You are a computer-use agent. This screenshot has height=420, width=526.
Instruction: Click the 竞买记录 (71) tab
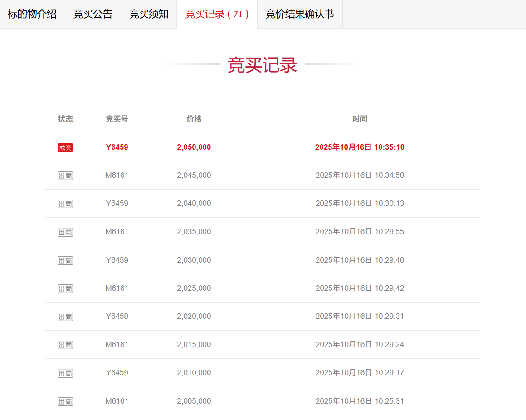217,14
